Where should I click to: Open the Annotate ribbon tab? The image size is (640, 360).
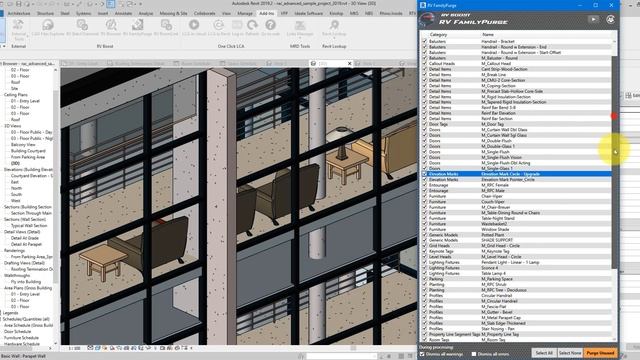123,13
